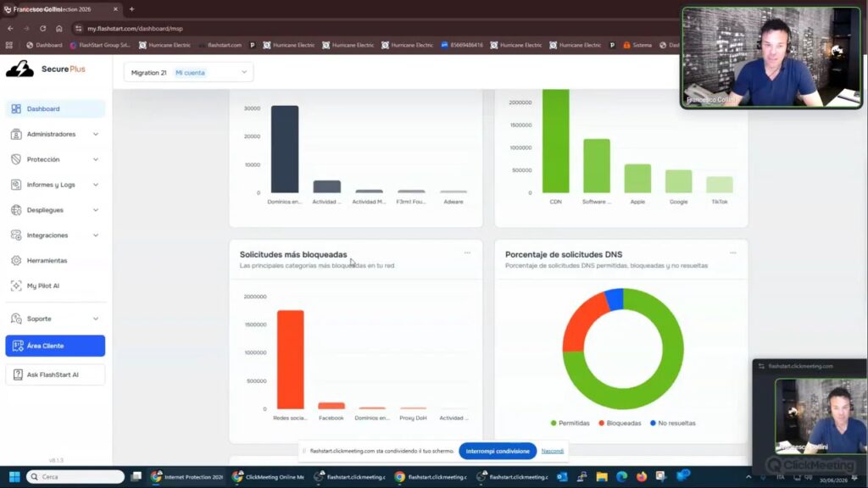Click the Nascondi link
The image size is (868, 488).
(553, 451)
